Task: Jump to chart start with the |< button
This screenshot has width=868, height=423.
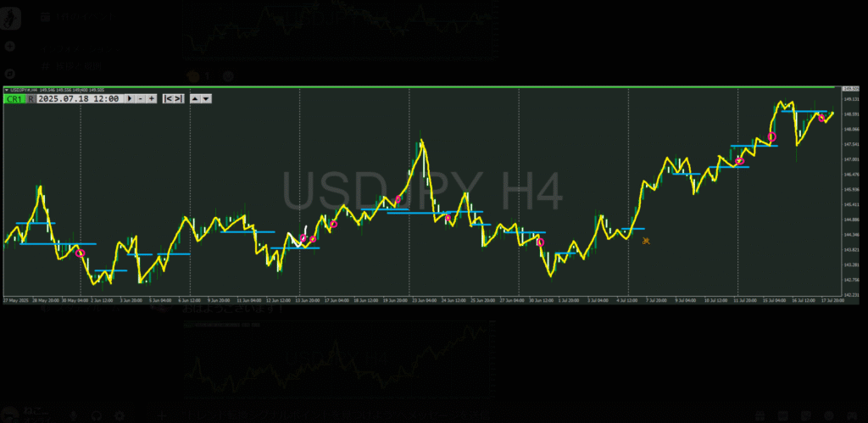Action: click(x=168, y=98)
